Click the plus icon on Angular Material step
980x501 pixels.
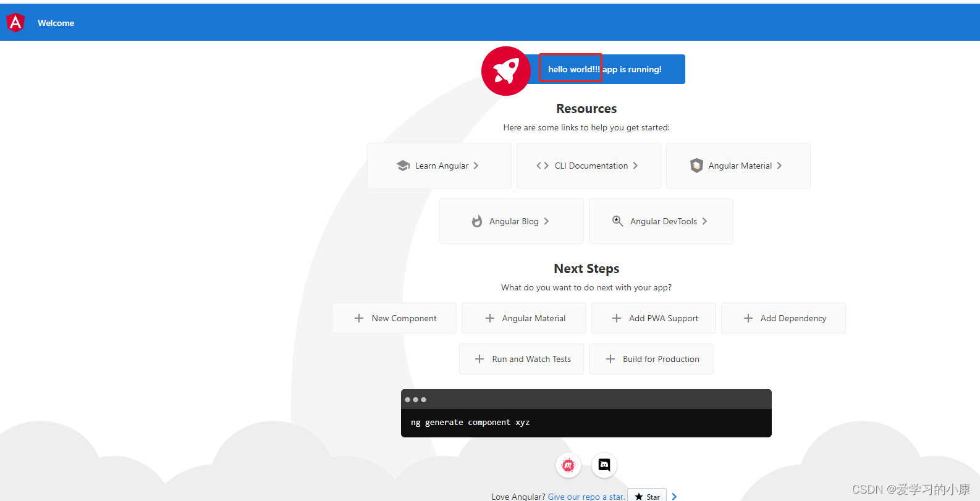pos(490,318)
